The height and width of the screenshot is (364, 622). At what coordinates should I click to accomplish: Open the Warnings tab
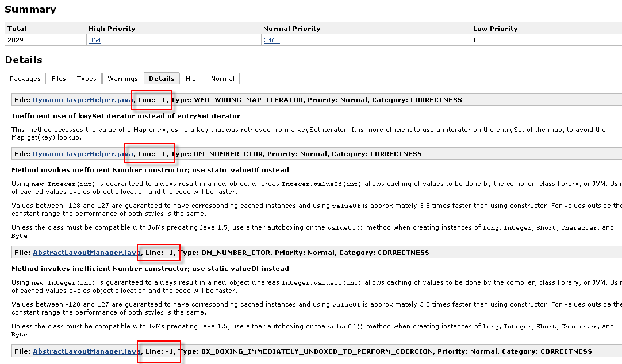click(x=122, y=79)
